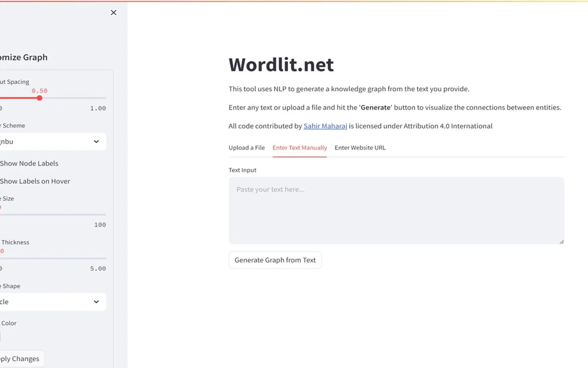
Task: Click the Node Size slider track
Action: (53, 215)
